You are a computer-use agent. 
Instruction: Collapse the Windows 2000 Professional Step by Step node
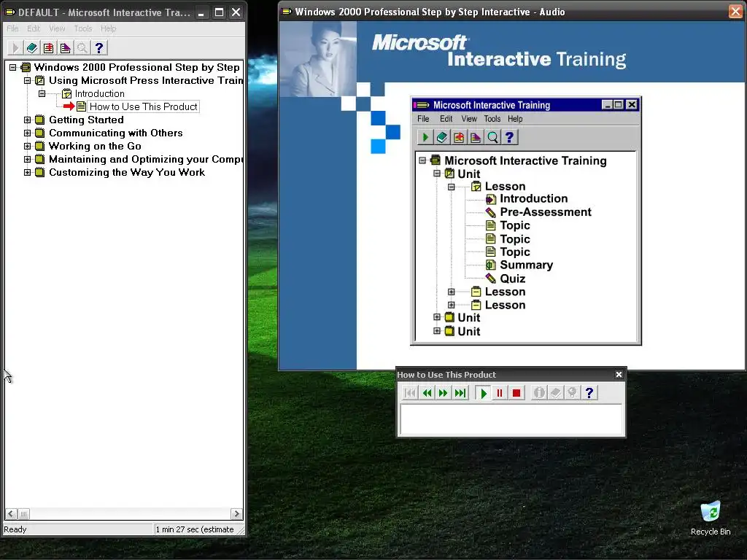[13, 67]
